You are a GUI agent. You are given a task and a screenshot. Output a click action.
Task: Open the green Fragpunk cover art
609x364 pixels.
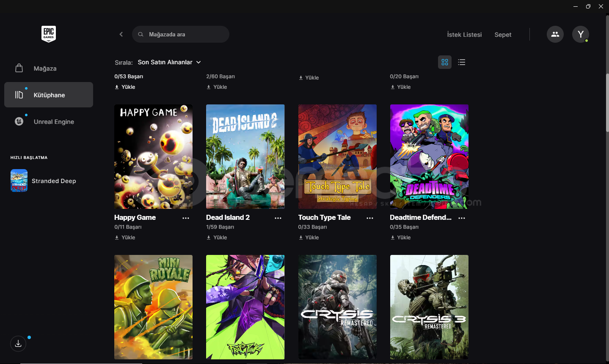[x=245, y=307]
